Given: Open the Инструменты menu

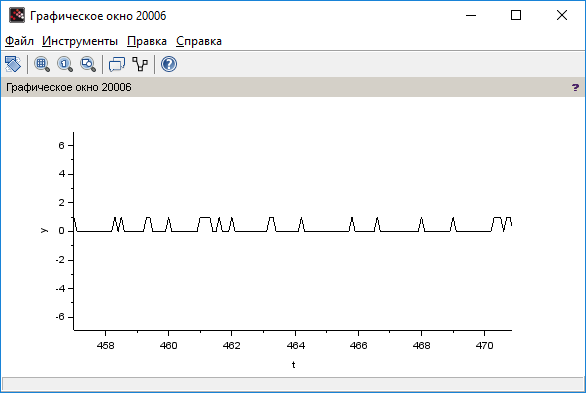Looking at the screenshot, I should point(80,41).
